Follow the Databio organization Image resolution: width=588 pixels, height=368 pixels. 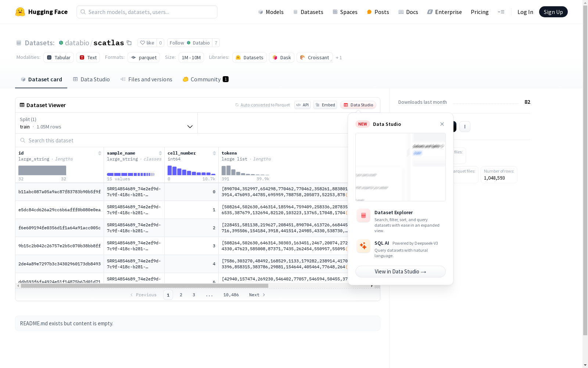(190, 43)
